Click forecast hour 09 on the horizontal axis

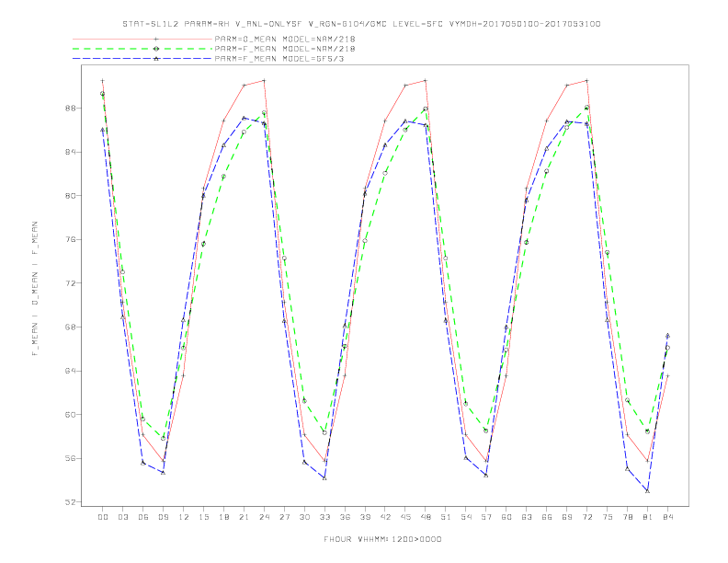[163, 517]
